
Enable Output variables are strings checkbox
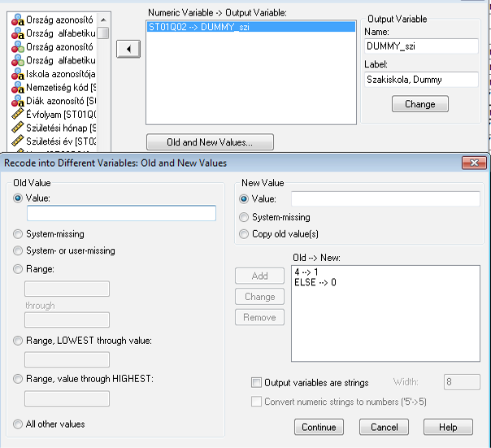click(257, 382)
